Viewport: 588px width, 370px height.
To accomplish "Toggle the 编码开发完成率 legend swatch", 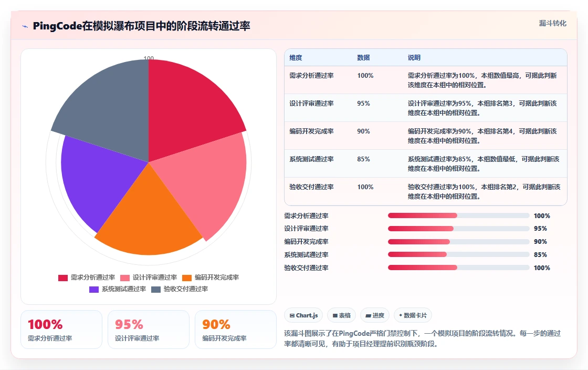I will click(x=187, y=277).
